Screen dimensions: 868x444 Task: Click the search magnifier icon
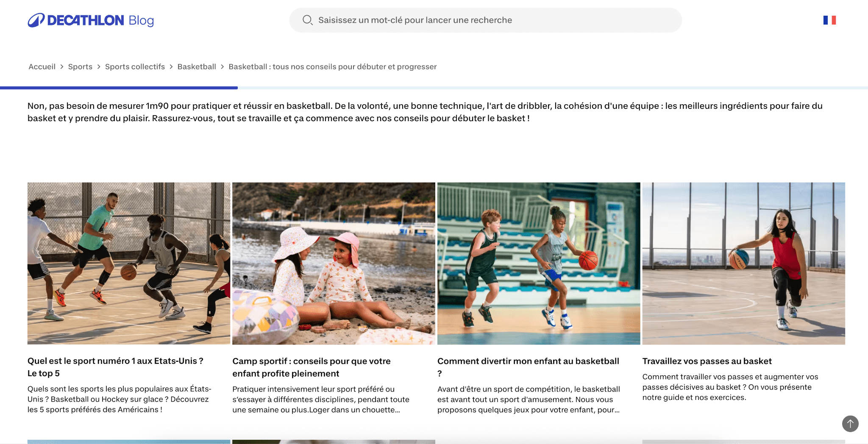point(307,20)
